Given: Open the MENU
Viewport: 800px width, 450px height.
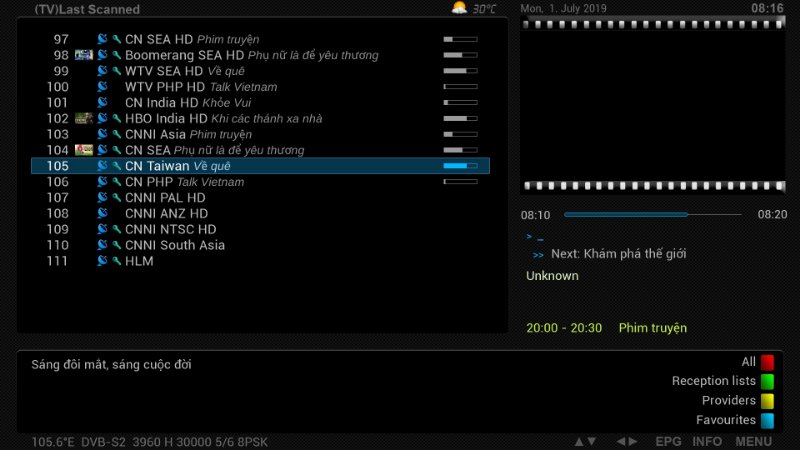Looking at the screenshot, I should point(753,441).
